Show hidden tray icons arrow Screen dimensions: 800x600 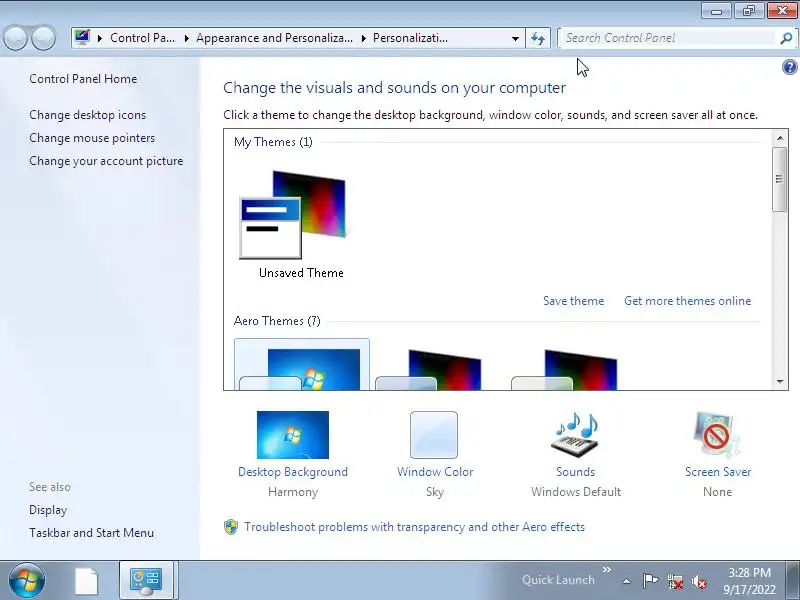coord(626,581)
